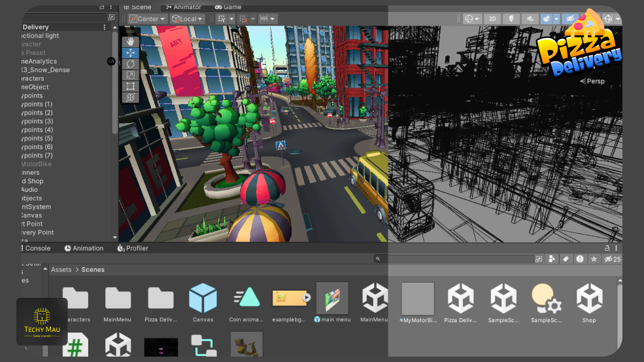644x362 pixels.
Task: Toggle 2D view mode
Action: [x=492, y=18]
